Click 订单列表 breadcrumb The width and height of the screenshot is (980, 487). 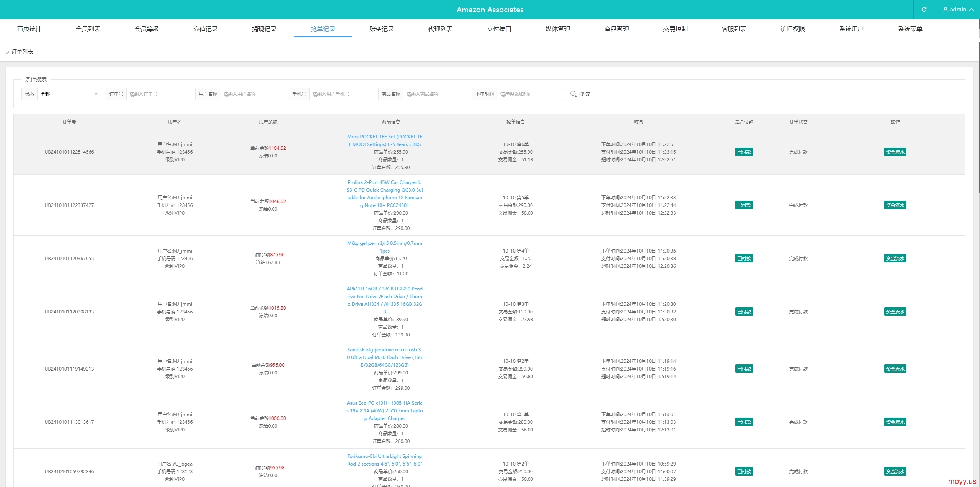[x=22, y=51]
